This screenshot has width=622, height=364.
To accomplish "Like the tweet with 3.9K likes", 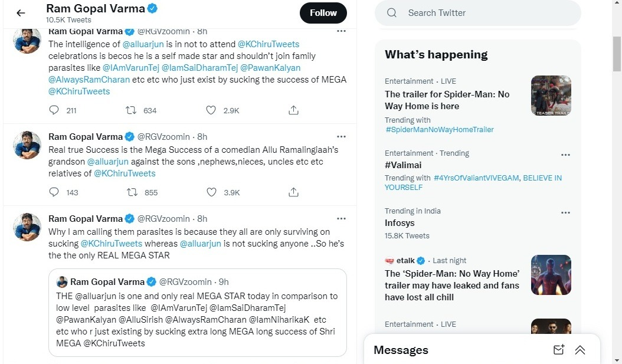I will click(211, 192).
